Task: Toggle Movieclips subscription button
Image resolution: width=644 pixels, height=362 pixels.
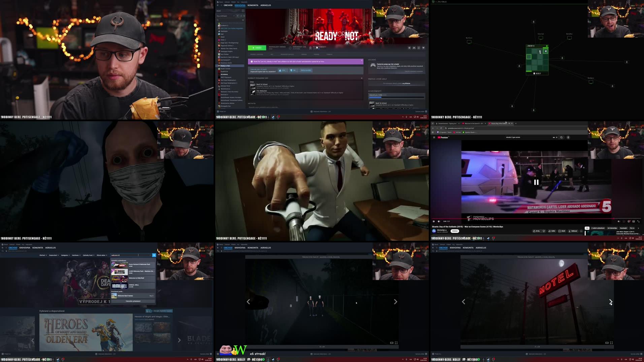Action: (x=455, y=231)
